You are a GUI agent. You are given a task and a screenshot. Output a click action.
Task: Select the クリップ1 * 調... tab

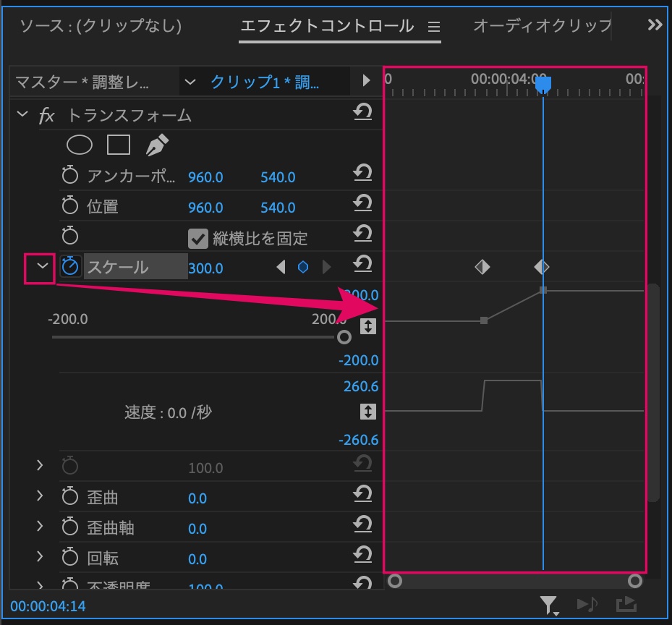[265, 82]
